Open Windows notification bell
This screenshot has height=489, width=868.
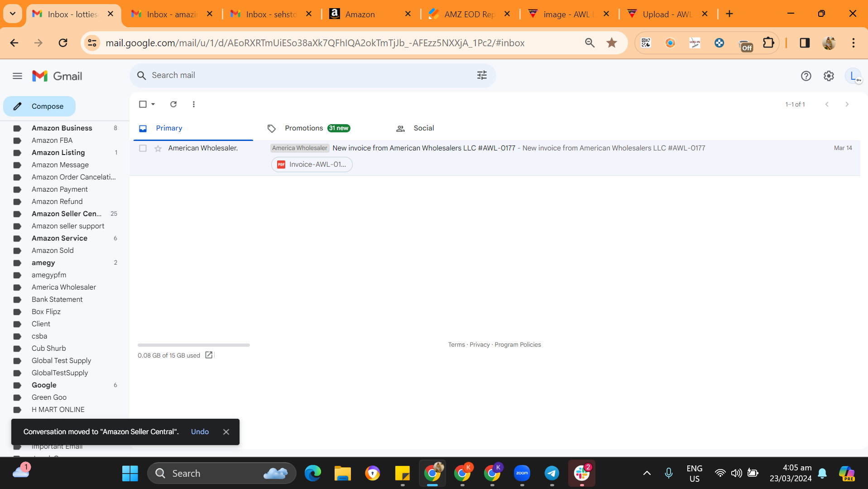(822, 474)
